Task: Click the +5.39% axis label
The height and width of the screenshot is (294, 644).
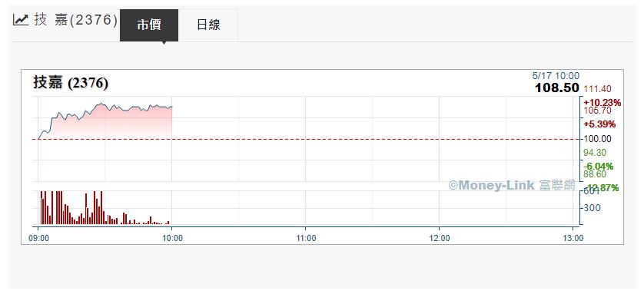Action: pos(600,124)
